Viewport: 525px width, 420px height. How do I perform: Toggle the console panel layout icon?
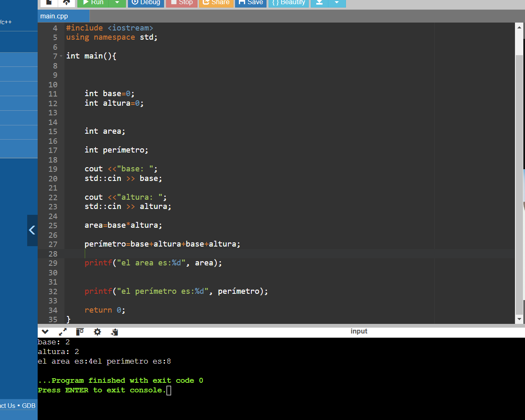80,332
